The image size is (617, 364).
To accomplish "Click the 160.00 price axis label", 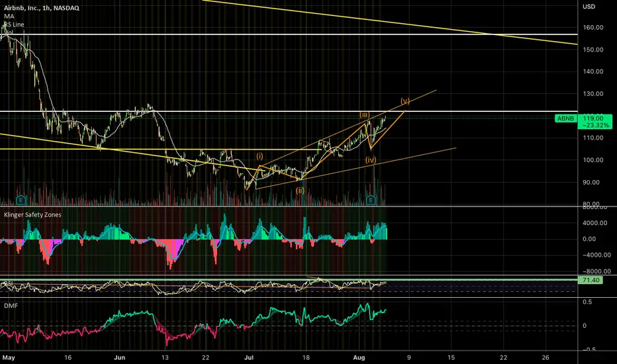I will 593,28.
